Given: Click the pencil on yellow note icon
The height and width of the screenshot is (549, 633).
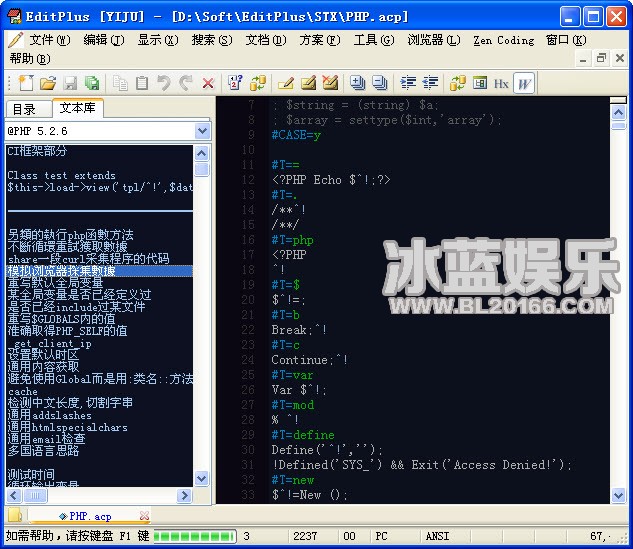Looking at the screenshot, I should coord(308,83).
